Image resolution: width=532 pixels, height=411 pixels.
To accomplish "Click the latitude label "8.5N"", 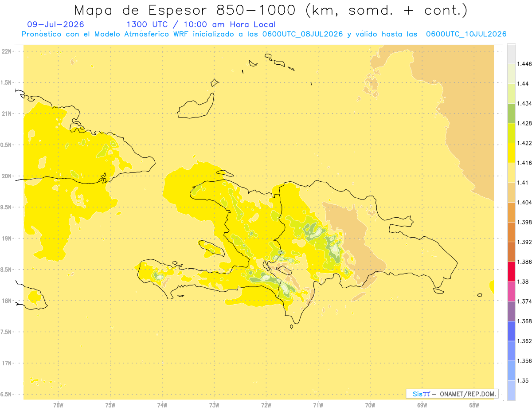I will (7, 270).
